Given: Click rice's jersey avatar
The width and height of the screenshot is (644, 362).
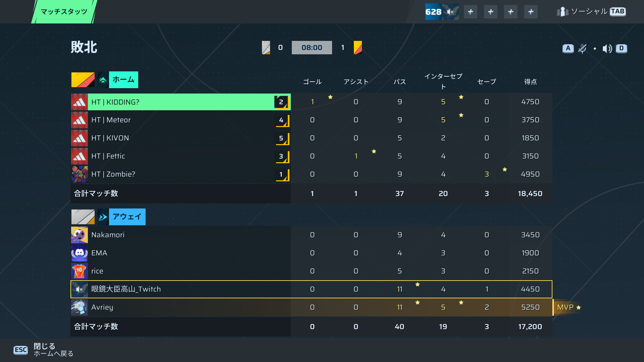Looking at the screenshot, I should click(79, 271).
